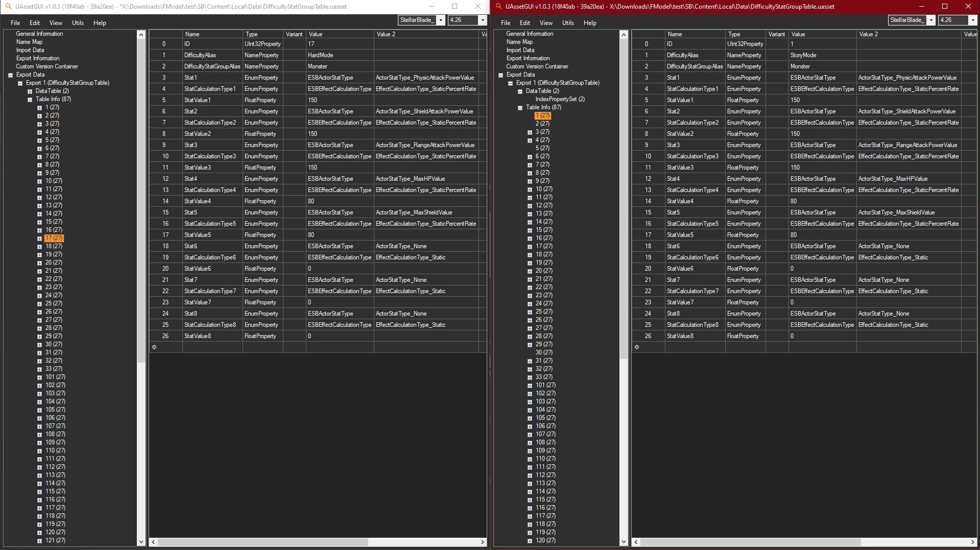Select entry 101 (27) in right tree

[x=545, y=385]
